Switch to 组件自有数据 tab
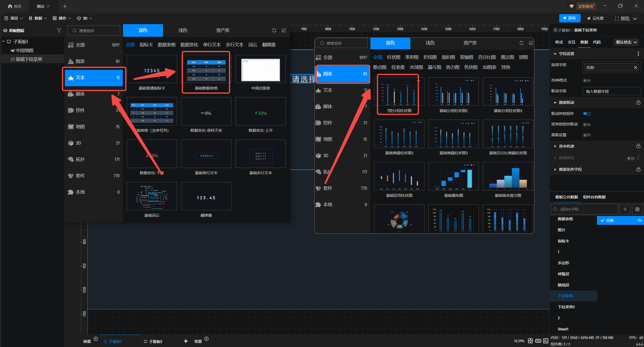 [x=594, y=197]
